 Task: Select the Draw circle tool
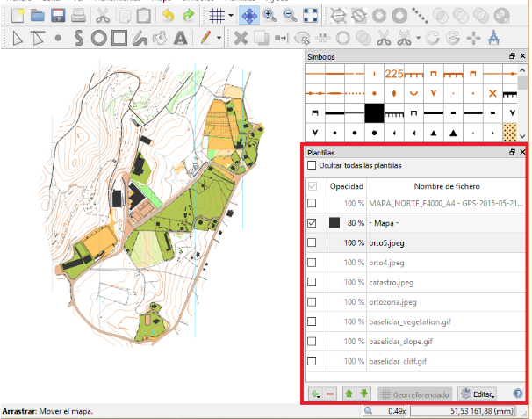coord(98,38)
